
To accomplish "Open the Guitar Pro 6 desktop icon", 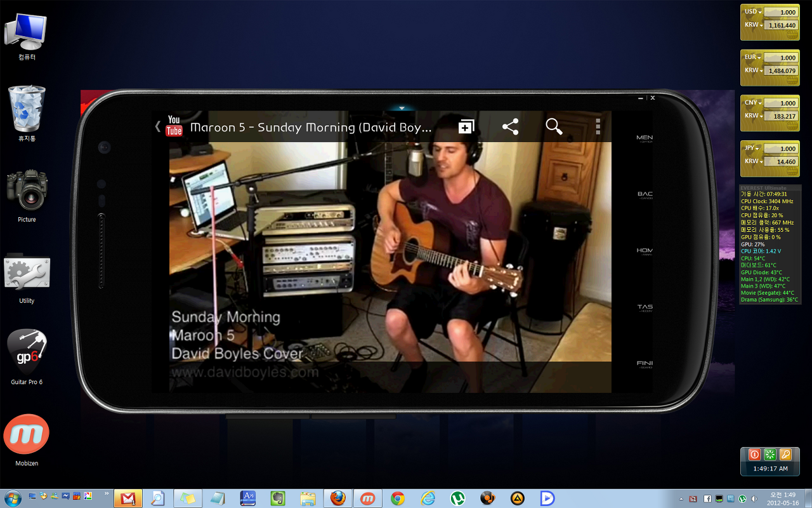I will click(27, 357).
